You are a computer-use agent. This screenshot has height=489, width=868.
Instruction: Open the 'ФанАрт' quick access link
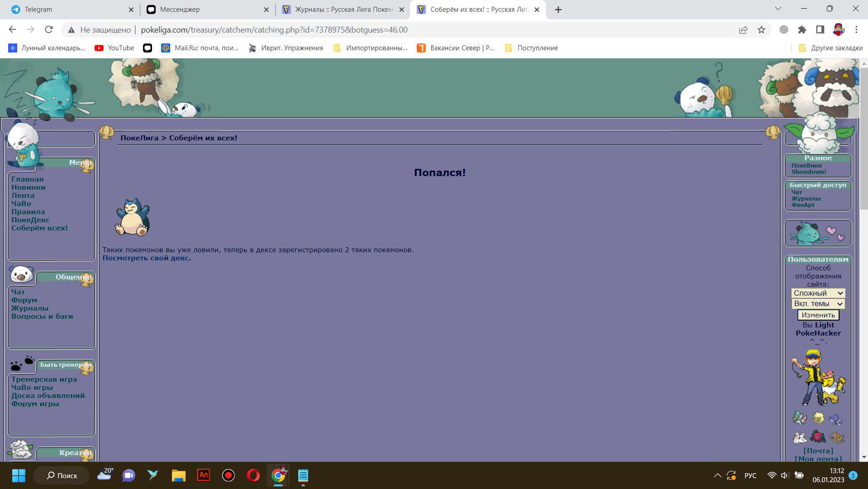[x=803, y=205]
